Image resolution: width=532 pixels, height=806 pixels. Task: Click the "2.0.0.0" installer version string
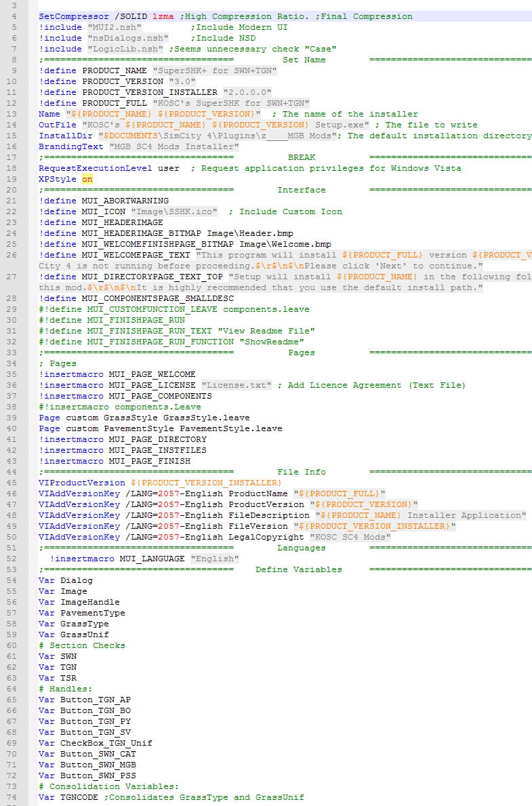pos(247,92)
